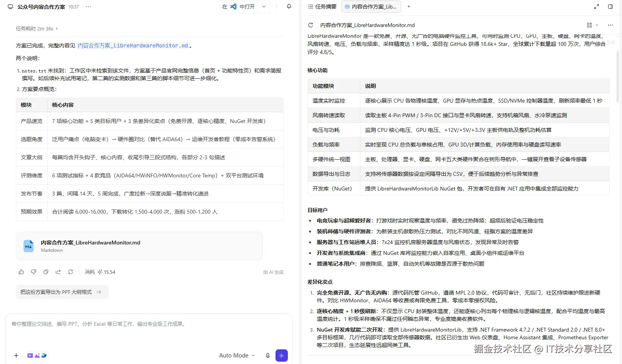Click the 发布节奏 table cell
622x364 pixels.
[32, 194]
